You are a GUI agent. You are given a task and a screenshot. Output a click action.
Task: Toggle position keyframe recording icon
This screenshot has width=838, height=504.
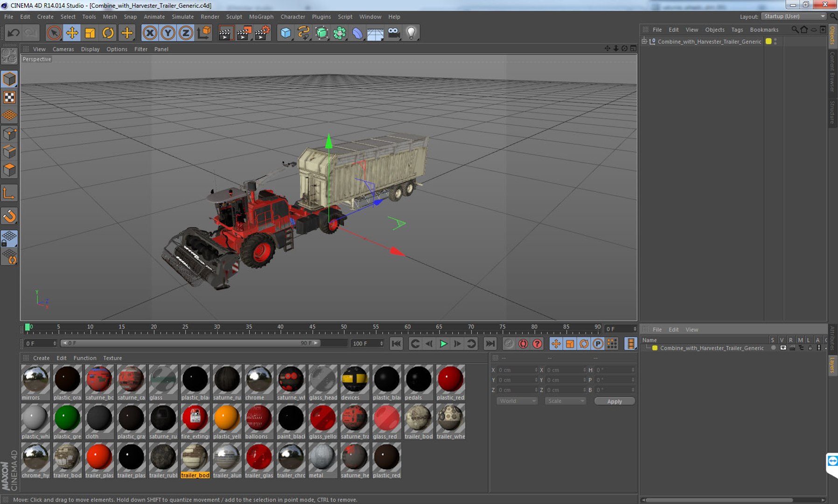[556, 344]
